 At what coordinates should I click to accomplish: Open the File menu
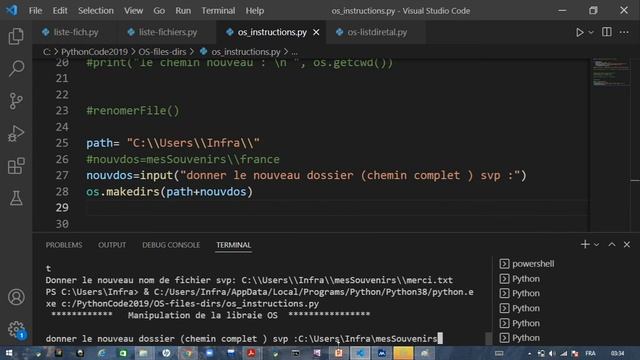(x=36, y=11)
